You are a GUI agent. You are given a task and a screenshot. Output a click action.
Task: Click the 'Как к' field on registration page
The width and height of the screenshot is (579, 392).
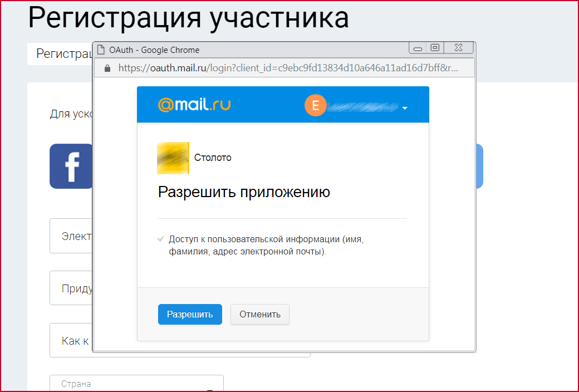point(71,341)
